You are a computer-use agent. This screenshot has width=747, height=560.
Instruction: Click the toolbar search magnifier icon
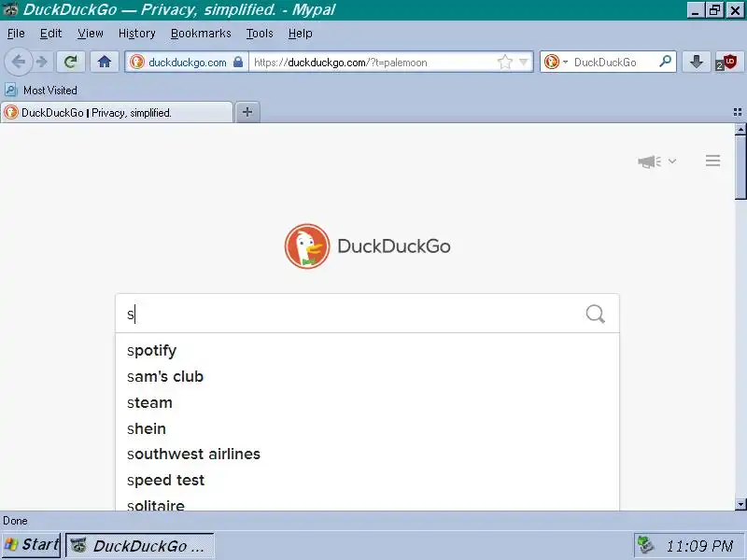coord(665,62)
